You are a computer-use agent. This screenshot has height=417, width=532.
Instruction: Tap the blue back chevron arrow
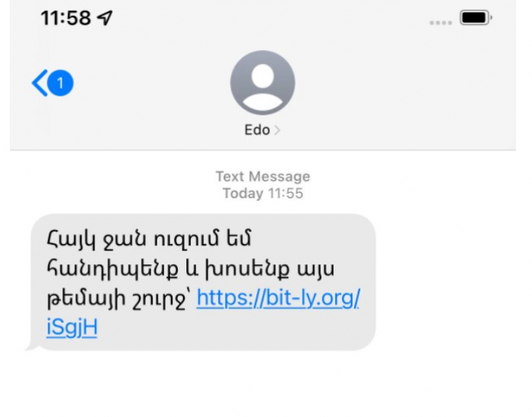click(x=40, y=83)
